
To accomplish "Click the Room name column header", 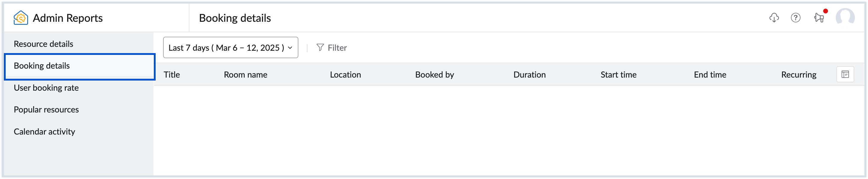I will point(245,75).
